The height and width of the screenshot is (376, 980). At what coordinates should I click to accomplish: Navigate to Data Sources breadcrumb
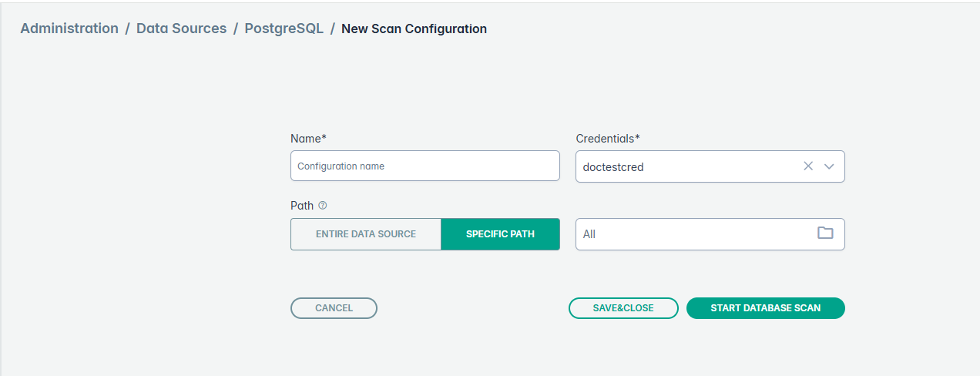point(181,29)
